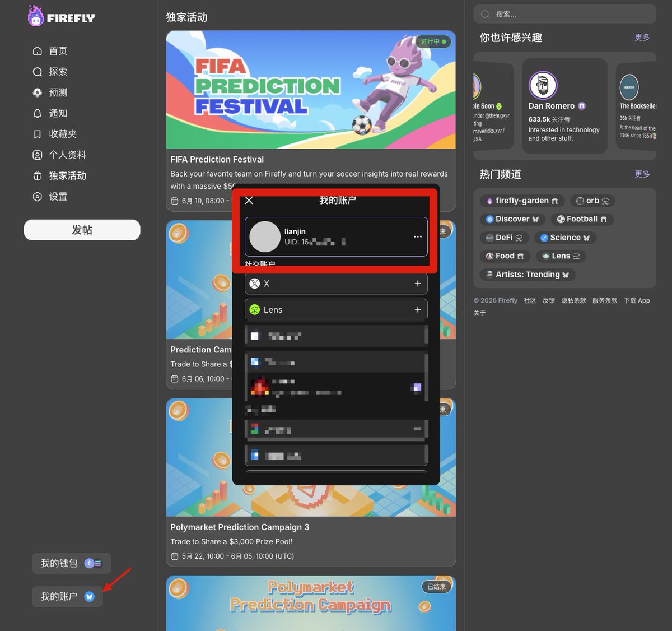Click 隐私条款 footer link
672x631 pixels.
573,300
